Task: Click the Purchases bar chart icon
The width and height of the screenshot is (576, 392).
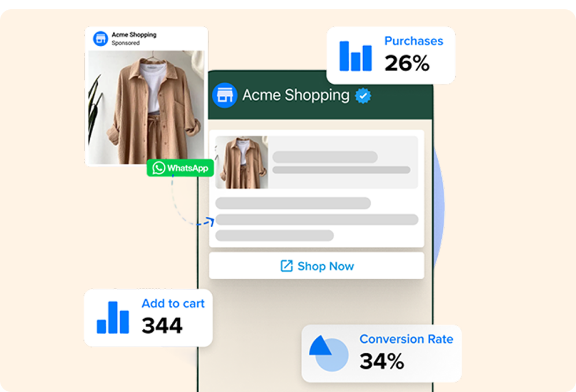Action: click(x=355, y=56)
